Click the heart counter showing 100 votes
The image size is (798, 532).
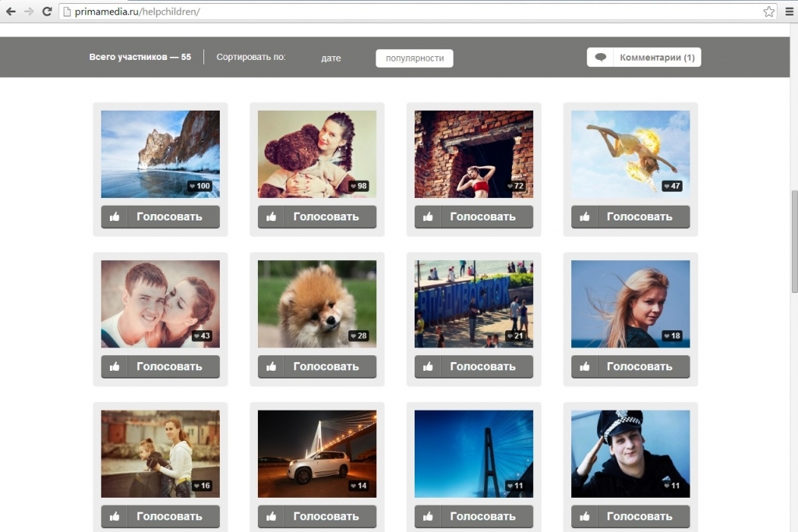(x=199, y=186)
